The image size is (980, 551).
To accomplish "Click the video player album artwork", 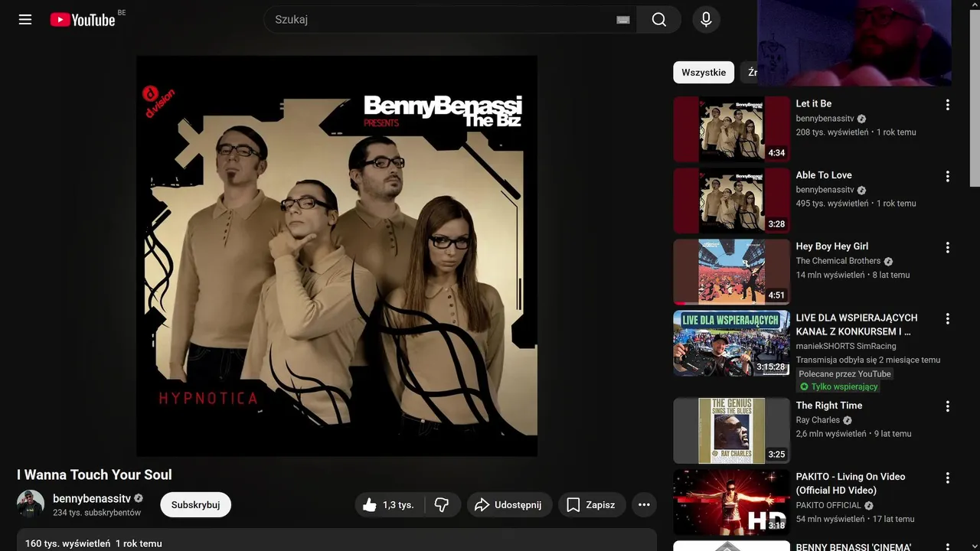I will 337,256.
